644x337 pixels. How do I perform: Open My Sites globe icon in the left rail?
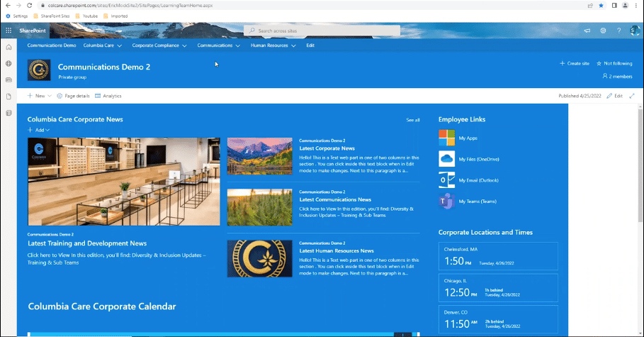click(x=9, y=64)
